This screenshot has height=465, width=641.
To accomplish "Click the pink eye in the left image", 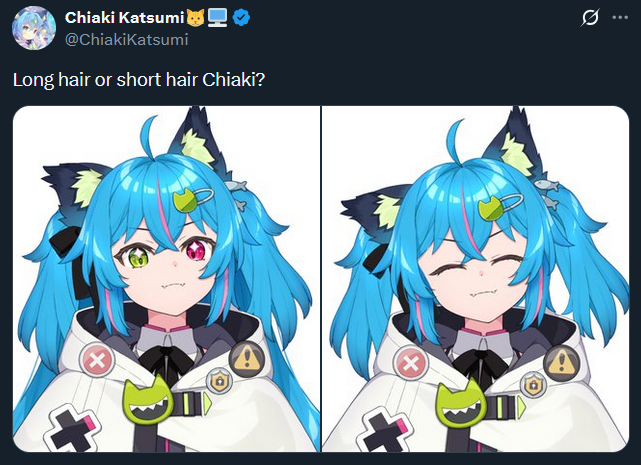I will point(197,251).
